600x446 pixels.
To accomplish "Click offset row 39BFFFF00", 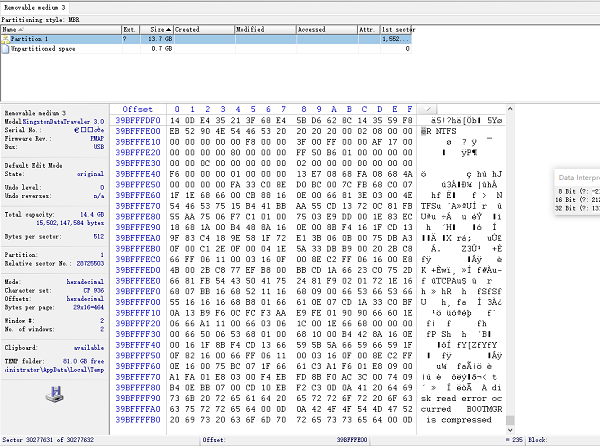I will coord(138,302).
